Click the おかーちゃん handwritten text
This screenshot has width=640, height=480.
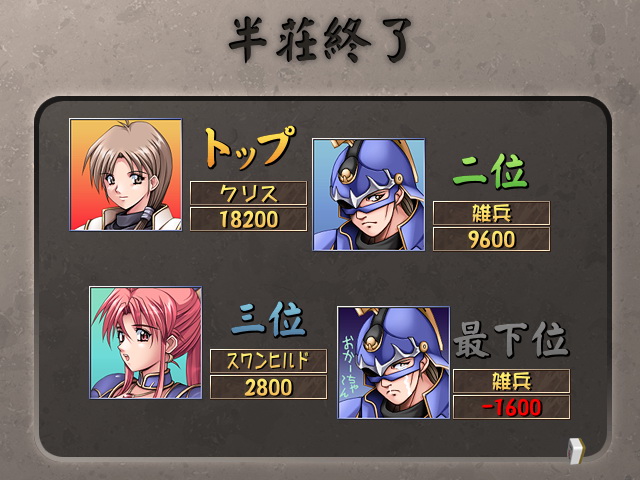click(x=349, y=366)
